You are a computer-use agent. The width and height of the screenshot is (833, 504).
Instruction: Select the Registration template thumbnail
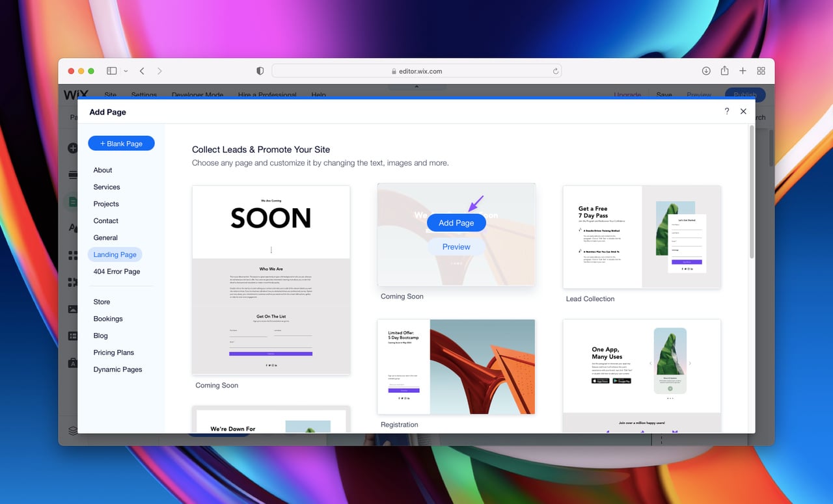pyautogui.click(x=456, y=367)
